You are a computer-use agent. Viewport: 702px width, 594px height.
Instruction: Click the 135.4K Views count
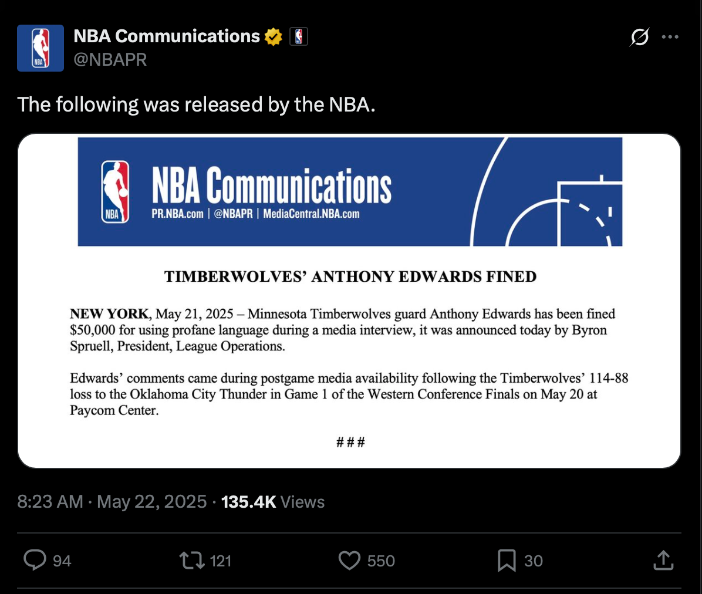(273, 502)
